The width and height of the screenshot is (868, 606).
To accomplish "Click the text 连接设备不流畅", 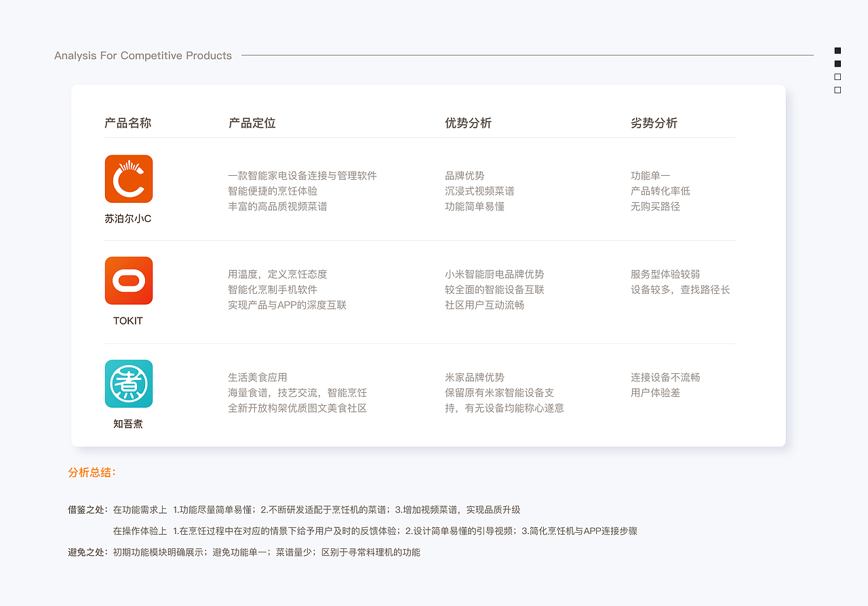I will click(x=665, y=377).
